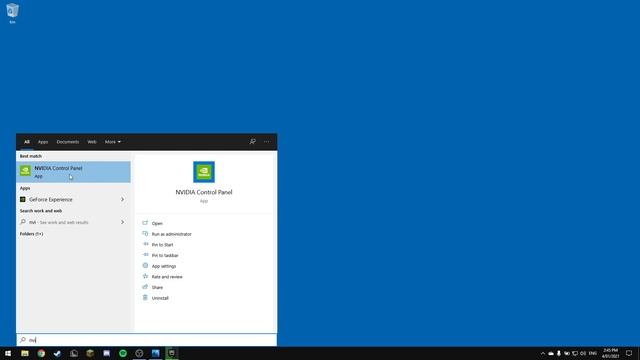Image resolution: width=640 pixels, height=360 pixels.
Task: Expand GeForce Experience result arrow
Action: (x=122, y=200)
